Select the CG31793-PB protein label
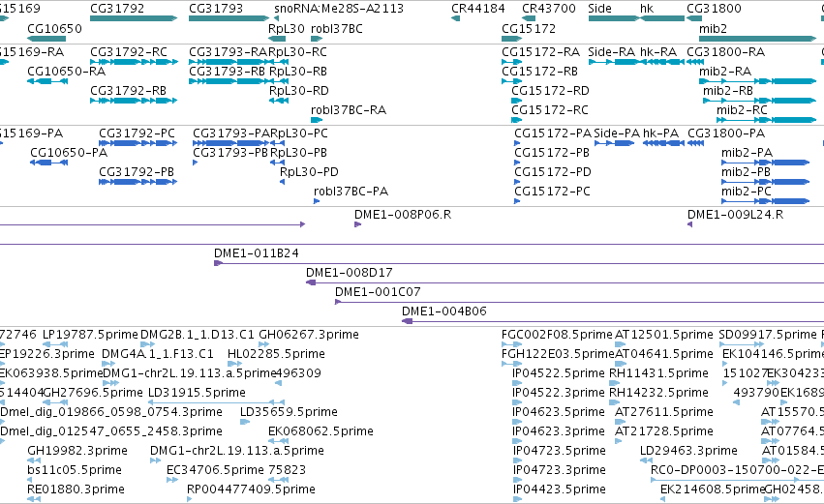 pyautogui.click(x=230, y=153)
